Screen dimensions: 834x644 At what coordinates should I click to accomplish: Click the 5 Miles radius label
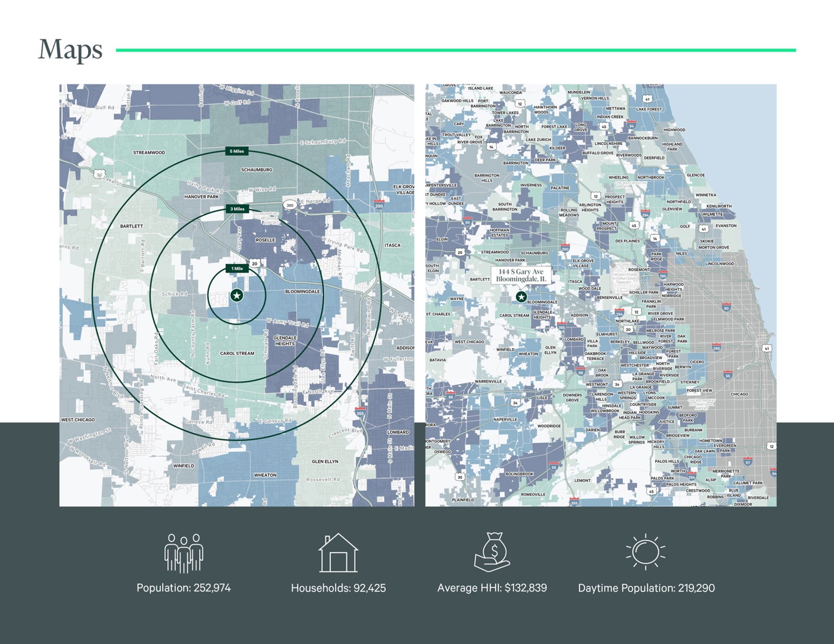(237, 151)
